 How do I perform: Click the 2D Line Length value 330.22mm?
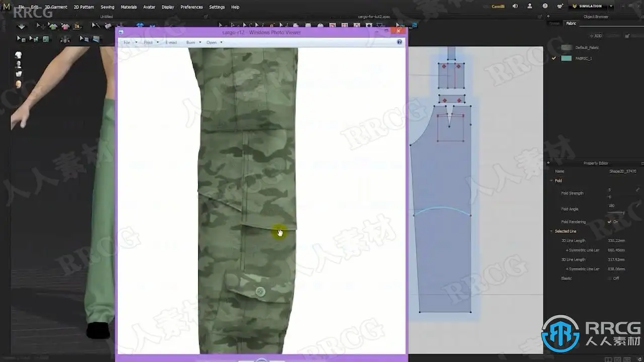(616, 241)
